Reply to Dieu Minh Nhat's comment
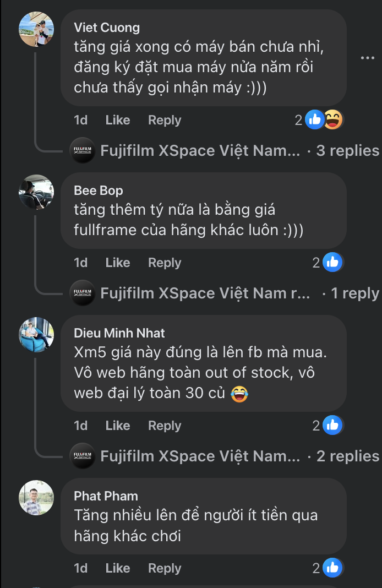The image size is (382, 588). click(164, 425)
